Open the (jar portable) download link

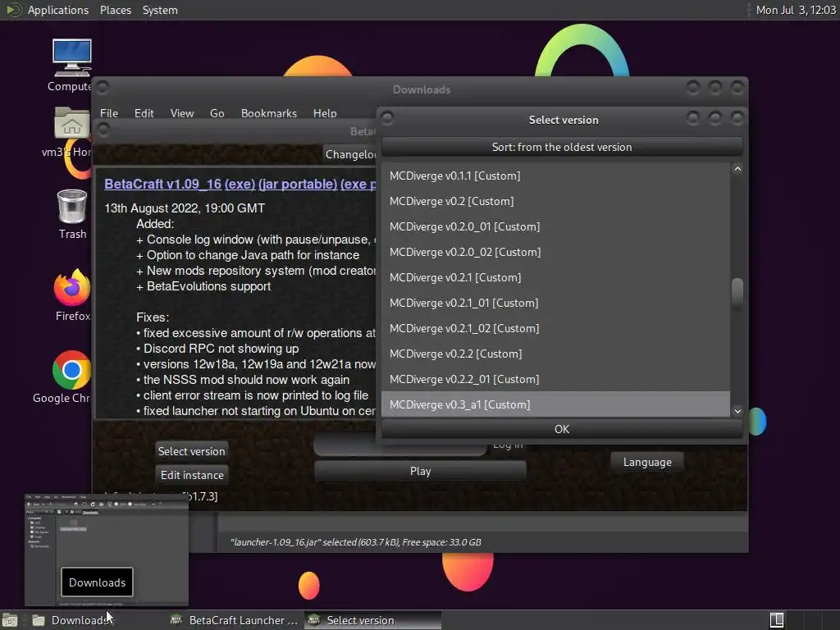click(298, 184)
